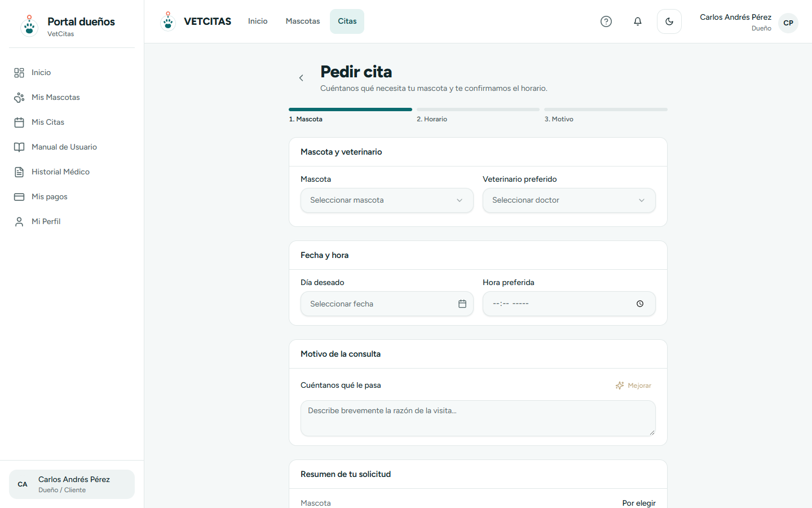Open the clock icon in Hora preferida
This screenshot has width=812, height=508.
coord(640,304)
